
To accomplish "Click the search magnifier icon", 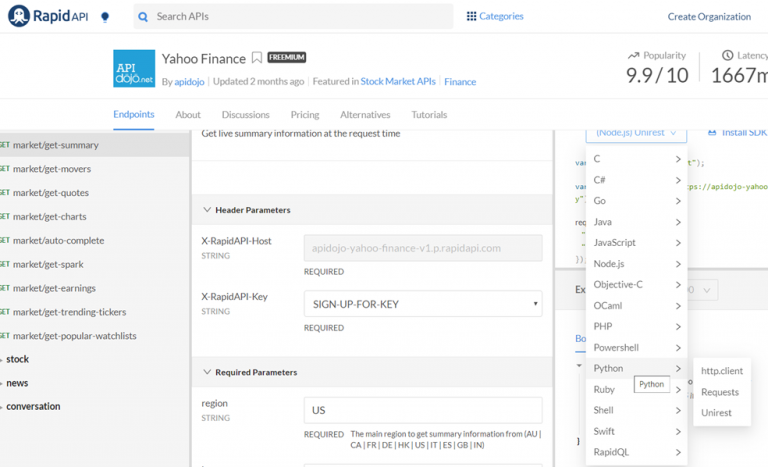I will point(143,17).
